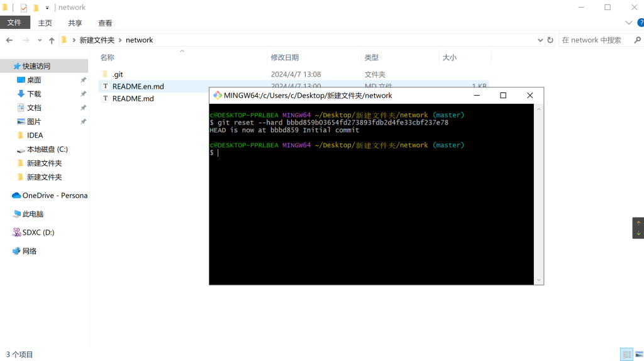Click the Up directory arrow icon
644x361 pixels.
[x=52, y=40]
